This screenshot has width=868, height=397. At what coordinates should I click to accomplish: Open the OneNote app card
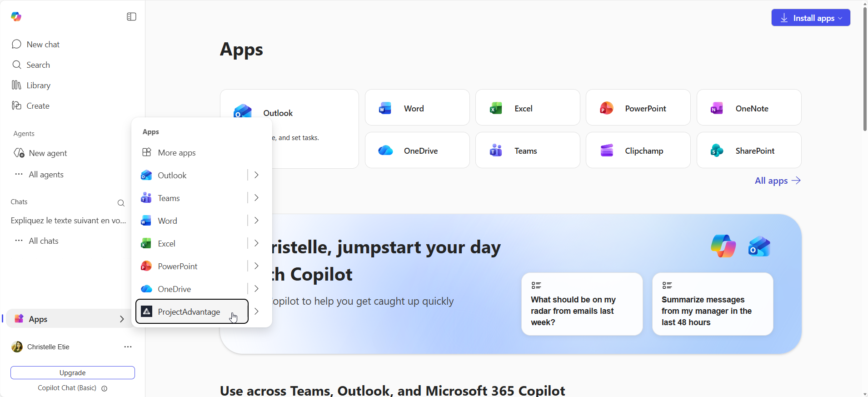(x=749, y=107)
